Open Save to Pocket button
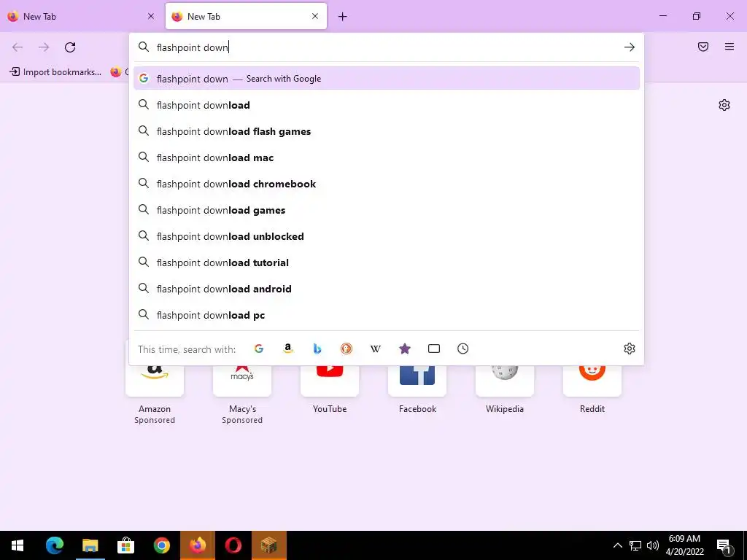 click(x=703, y=47)
